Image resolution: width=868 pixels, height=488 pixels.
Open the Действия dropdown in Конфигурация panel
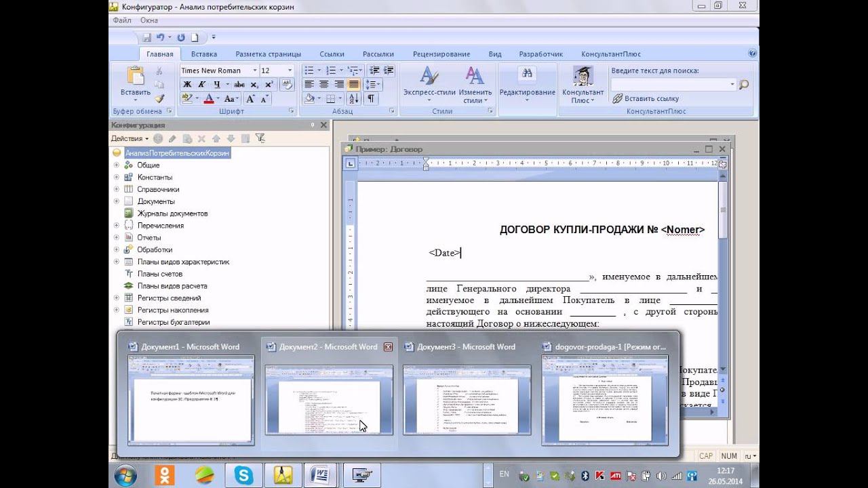pyautogui.click(x=130, y=138)
